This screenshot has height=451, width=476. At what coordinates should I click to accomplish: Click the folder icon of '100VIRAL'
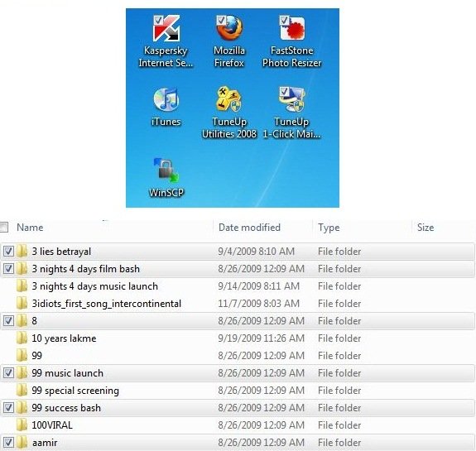[x=22, y=425]
